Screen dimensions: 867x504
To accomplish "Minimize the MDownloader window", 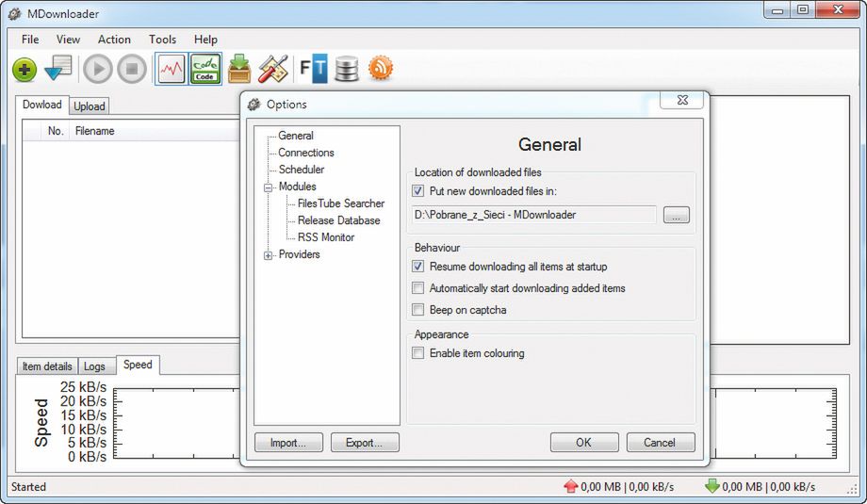I will point(778,10).
